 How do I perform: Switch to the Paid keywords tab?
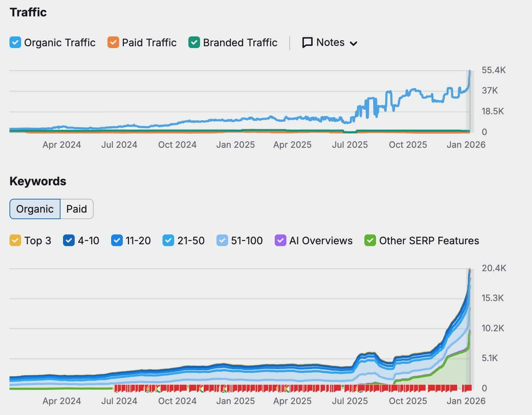(77, 209)
